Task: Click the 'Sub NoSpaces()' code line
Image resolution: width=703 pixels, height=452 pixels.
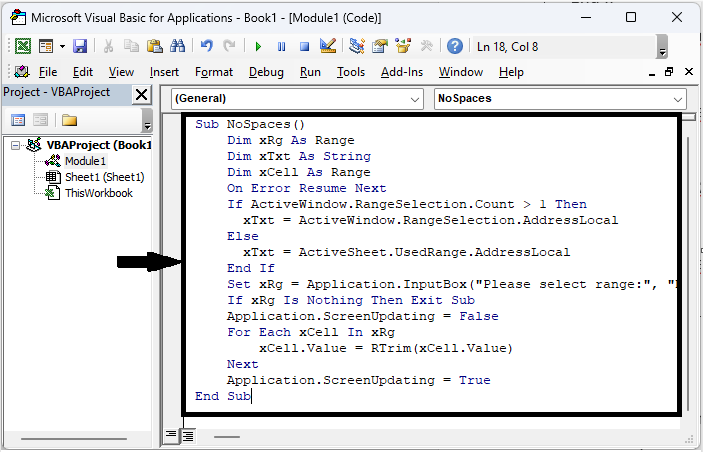Action: 250,124
